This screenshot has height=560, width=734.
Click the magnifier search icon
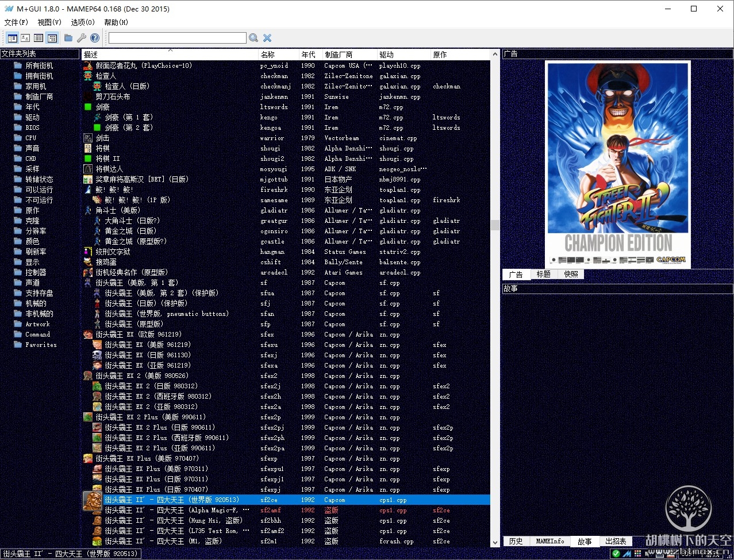(253, 38)
